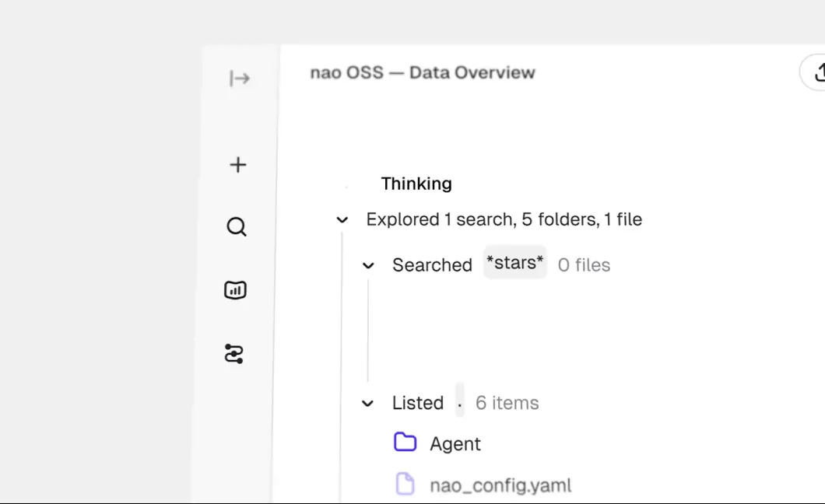Screen dimensions: 825x504
Task: Open the nao_config.yaml file
Action: [500, 485]
